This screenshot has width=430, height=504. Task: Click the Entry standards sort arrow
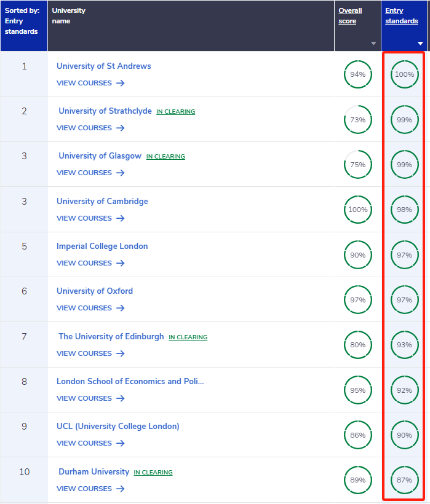tap(420, 44)
